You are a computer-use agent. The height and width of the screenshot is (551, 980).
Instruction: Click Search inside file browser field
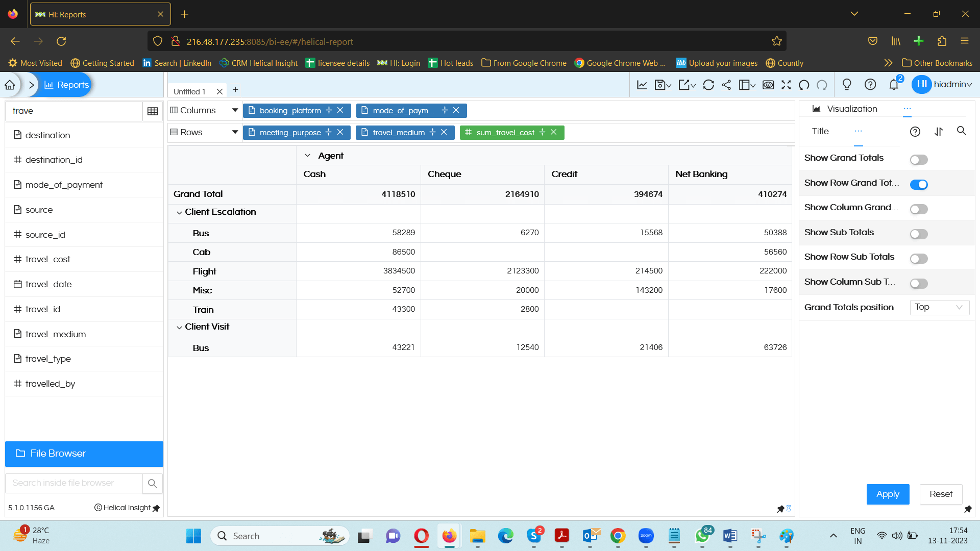[x=74, y=483]
